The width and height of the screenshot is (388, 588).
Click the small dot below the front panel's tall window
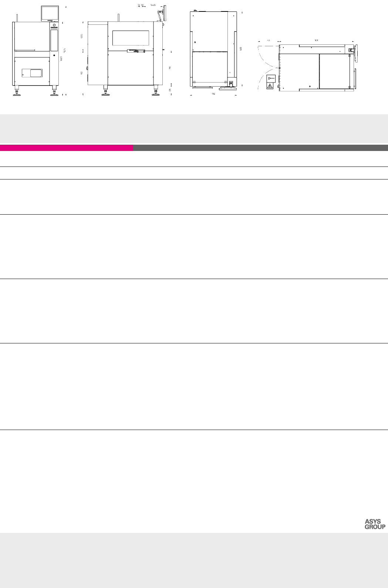(x=54, y=56)
